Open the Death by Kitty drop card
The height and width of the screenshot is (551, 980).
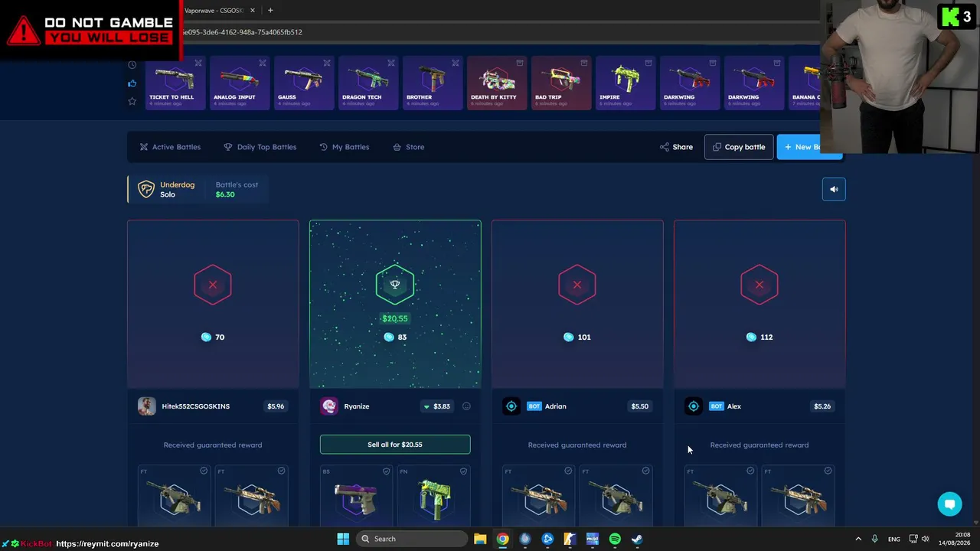497,83
